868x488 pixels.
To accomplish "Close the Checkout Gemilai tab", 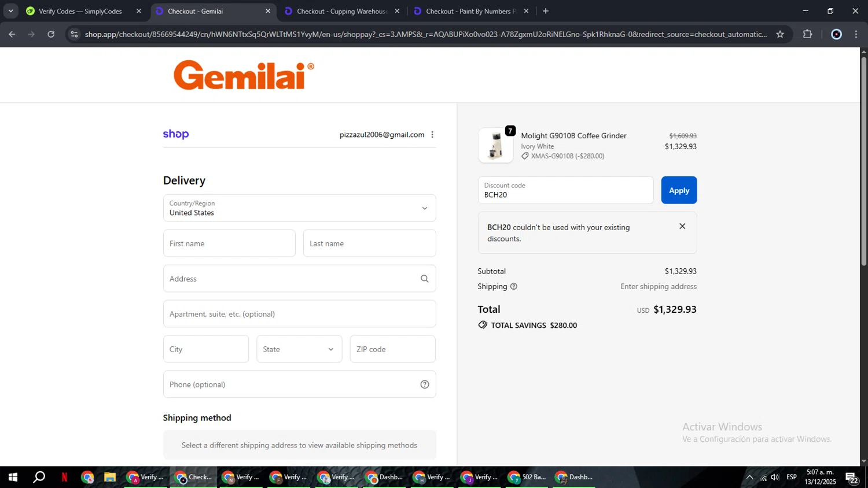I will 268,11.
